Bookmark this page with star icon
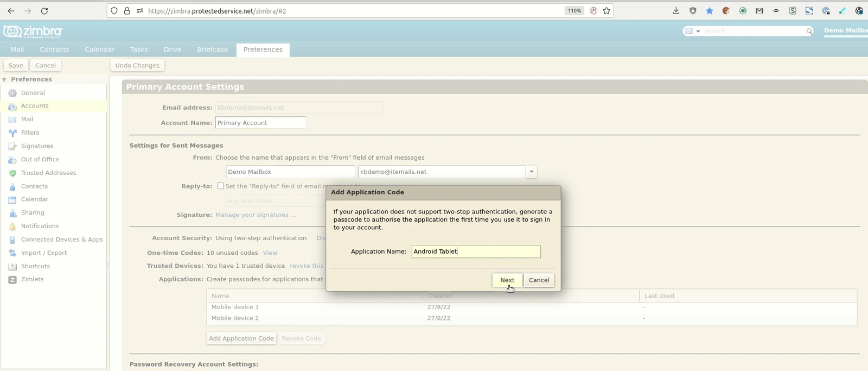Image resolution: width=868 pixels, height=371 pixels. pos(607,11)
